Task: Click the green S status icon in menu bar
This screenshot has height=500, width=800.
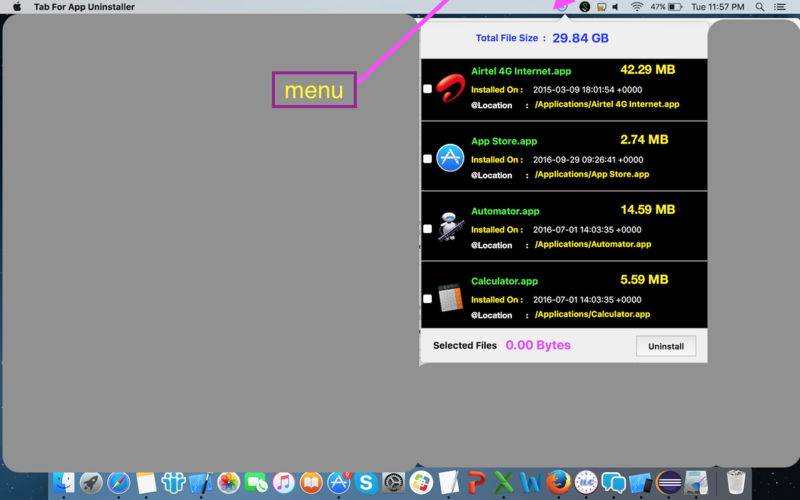Action: (585, 7)
